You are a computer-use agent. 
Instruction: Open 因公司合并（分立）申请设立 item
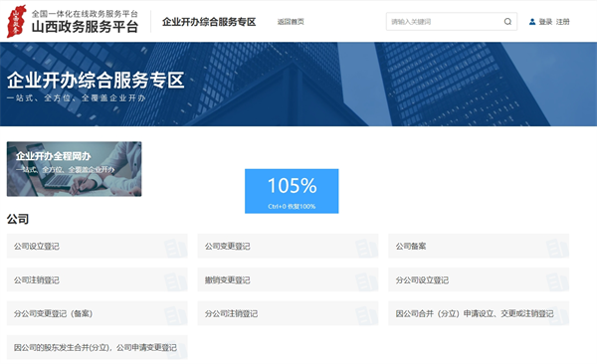coord(479,313)
